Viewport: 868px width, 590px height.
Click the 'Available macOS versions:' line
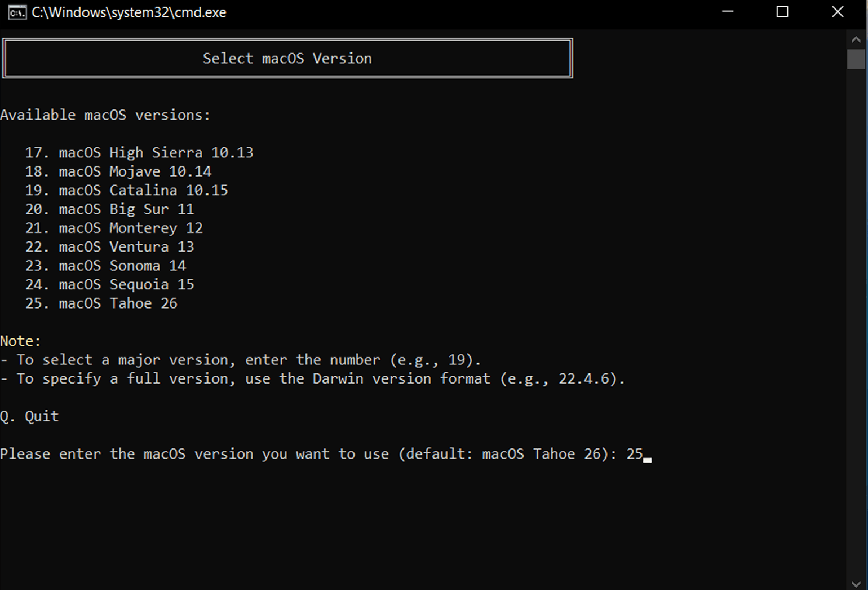point(105,115)
